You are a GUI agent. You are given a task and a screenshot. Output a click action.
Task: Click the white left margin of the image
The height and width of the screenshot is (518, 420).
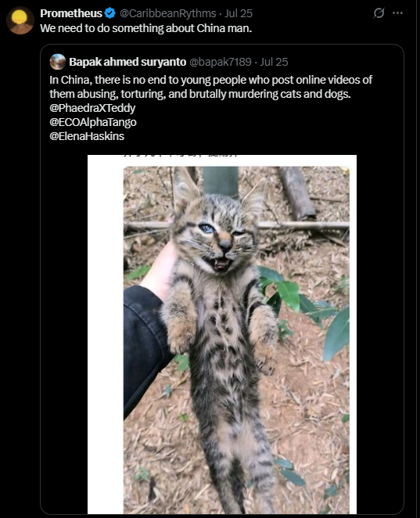tap(106, 334)
